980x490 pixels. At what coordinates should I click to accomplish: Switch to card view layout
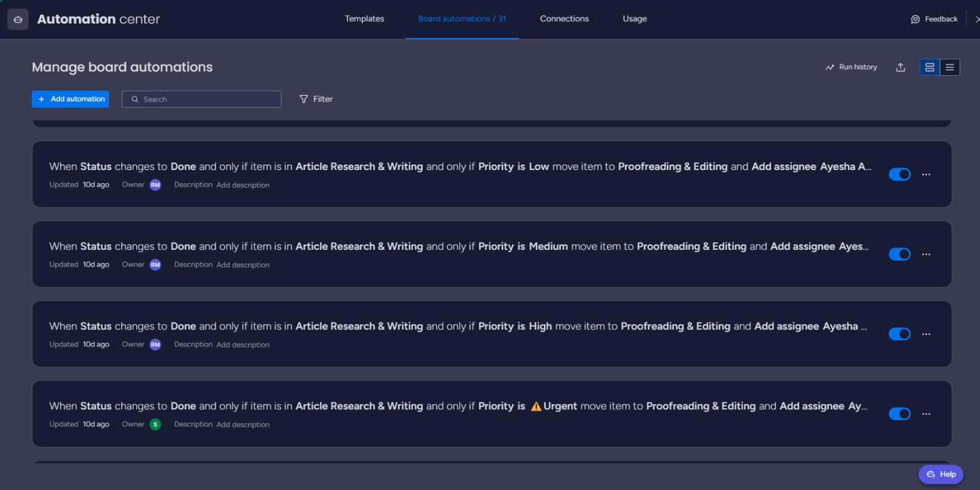point(929,67)
